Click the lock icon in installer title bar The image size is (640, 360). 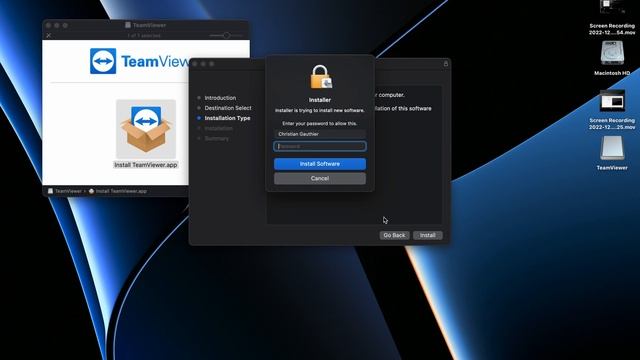[446, 64]
